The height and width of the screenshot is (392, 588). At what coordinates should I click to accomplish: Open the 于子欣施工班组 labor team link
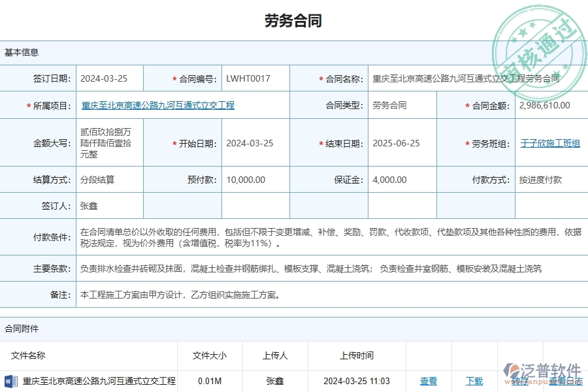[x=549, y=143]
